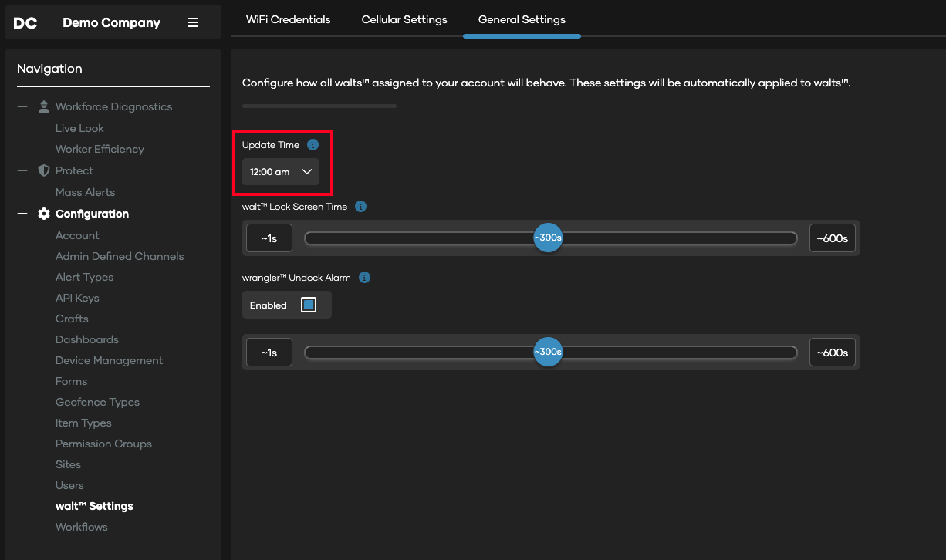Click the Demo Company name
Viewport: 946px width, 560px height.
111,23
